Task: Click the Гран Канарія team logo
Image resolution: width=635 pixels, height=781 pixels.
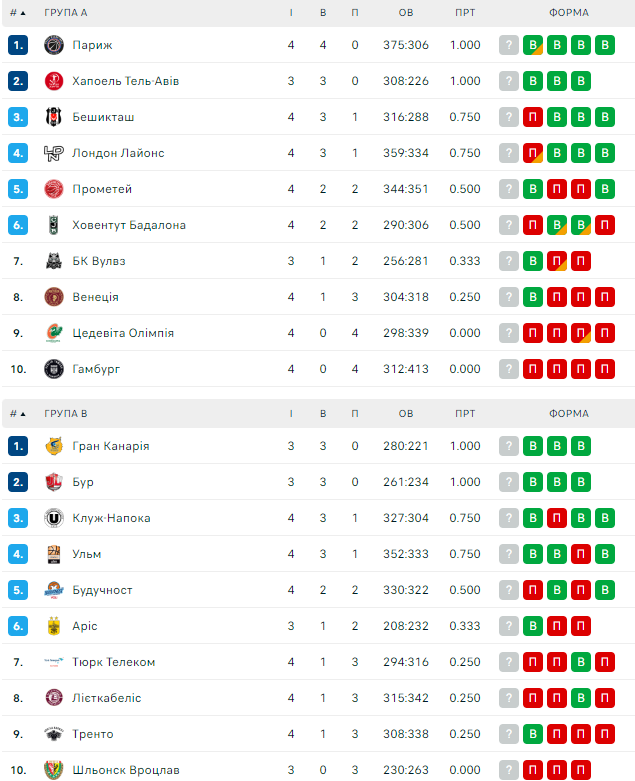Action: click(x=54, y=446)
